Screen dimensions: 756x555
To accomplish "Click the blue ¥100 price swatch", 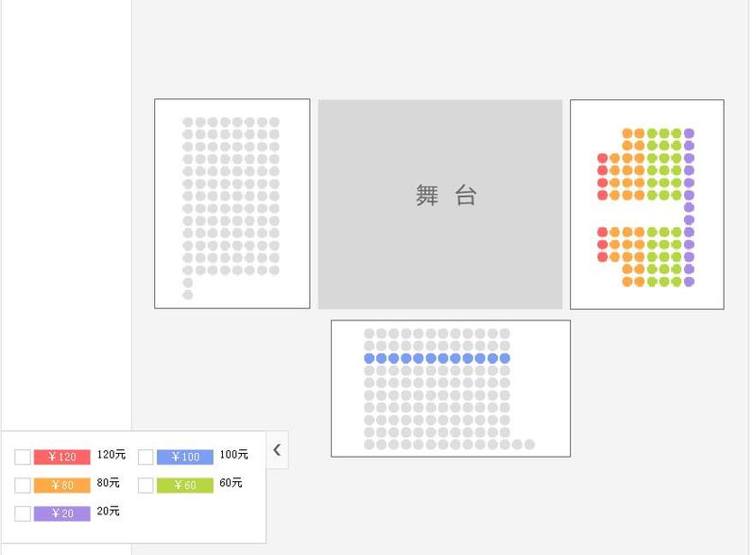I will 185,458.
